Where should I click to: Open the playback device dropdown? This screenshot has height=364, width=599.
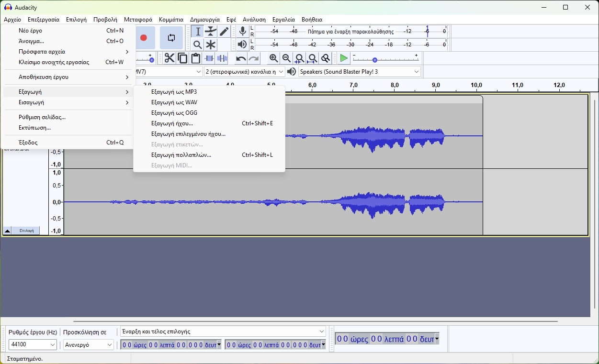359,71
